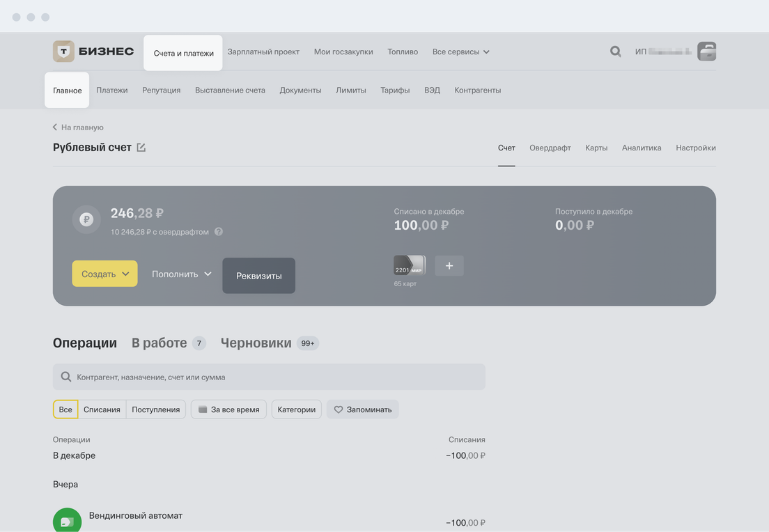Expand the Пополнить dropdown
This screenshot has width=769, height=532.
click(x=181, y=274)
